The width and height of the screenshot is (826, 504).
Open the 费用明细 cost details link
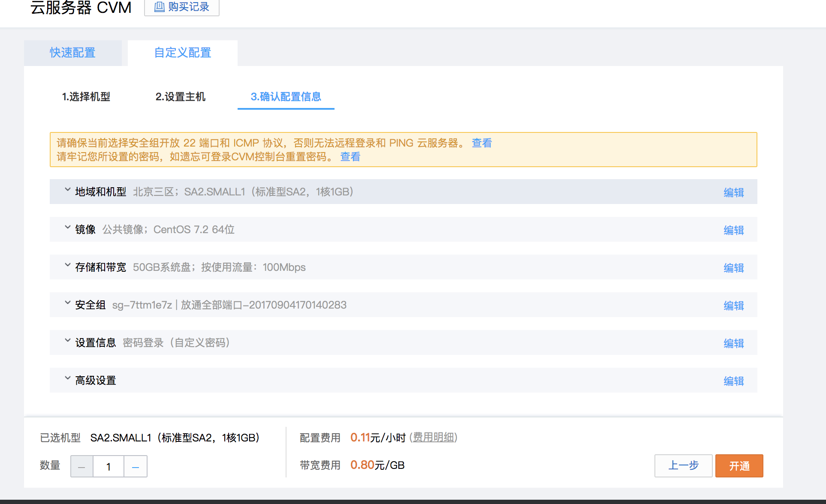click(x=433, y=438)
